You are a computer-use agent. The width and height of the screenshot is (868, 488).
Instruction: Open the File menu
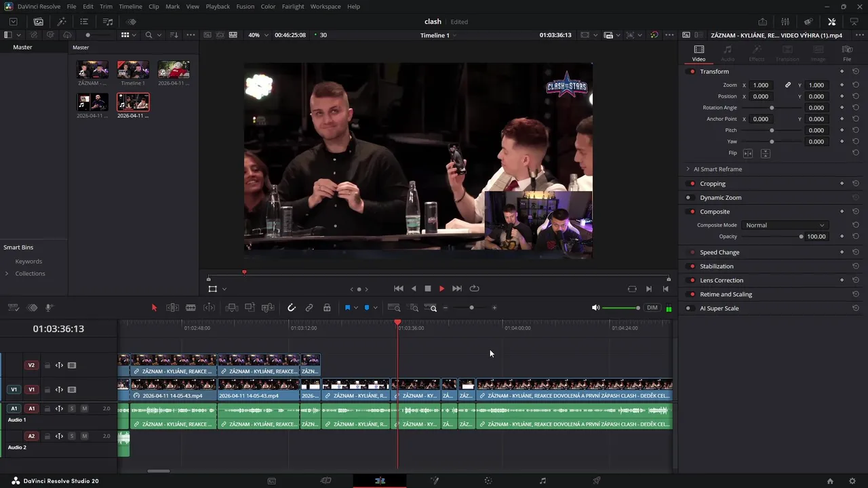click(71, 6)
